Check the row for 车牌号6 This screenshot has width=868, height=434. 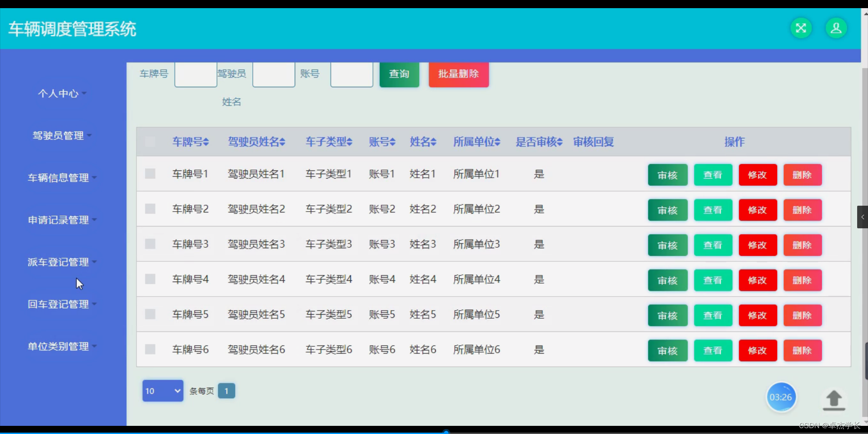click(x=150, y=349)
